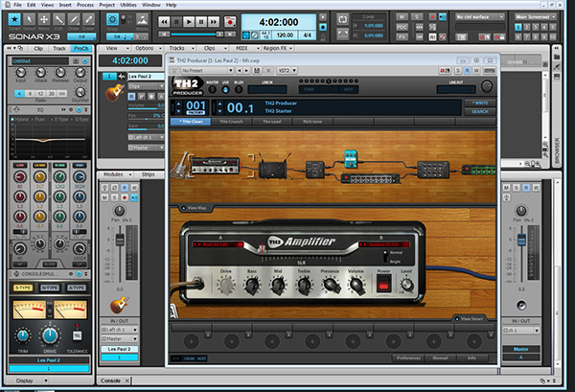Select the Smart tool star icon
The image size is (575, 392).
pos(14,19)
